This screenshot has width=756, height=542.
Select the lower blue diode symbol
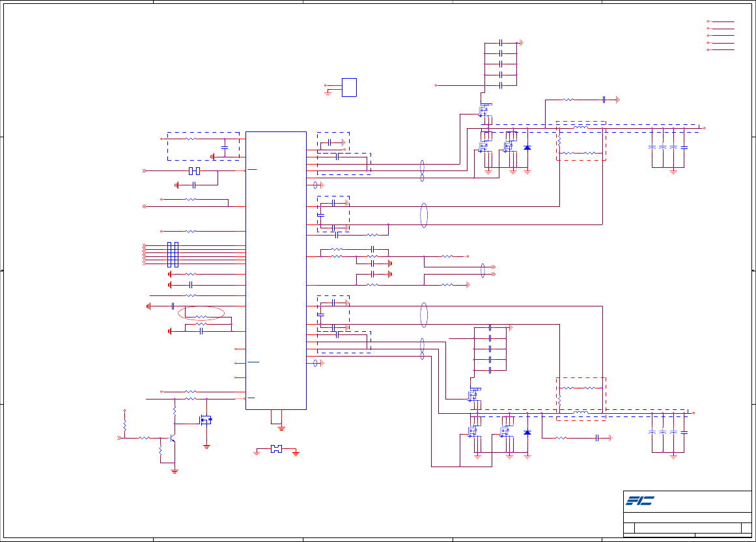[x=527, y=433]
